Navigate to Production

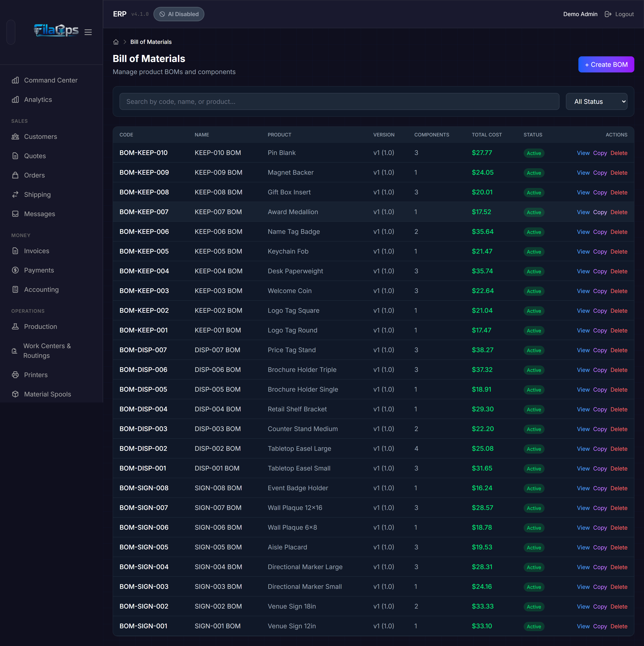pyautogui.click(x=40, y=326)
